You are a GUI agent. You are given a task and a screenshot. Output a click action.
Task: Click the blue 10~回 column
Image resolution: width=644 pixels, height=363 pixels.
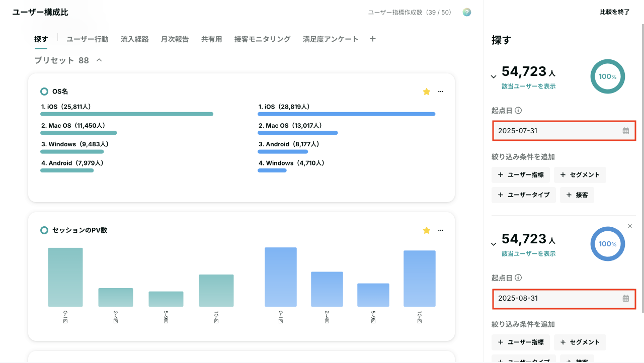420,279
